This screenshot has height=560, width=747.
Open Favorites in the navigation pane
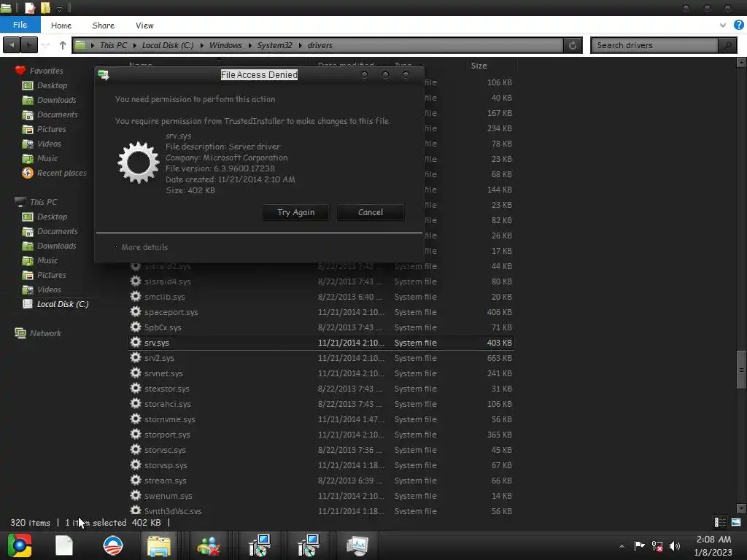(46, 71)
